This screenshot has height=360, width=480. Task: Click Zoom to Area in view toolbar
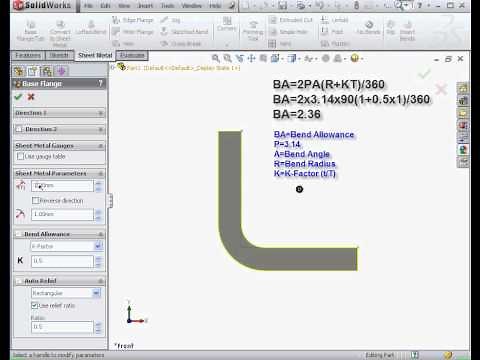click(x=228, y=59)
